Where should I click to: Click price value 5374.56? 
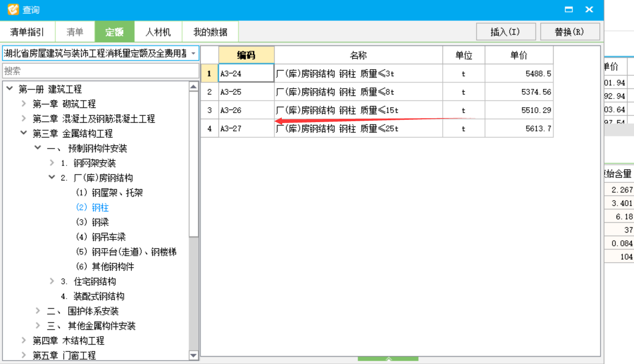[x=536, y=92]
